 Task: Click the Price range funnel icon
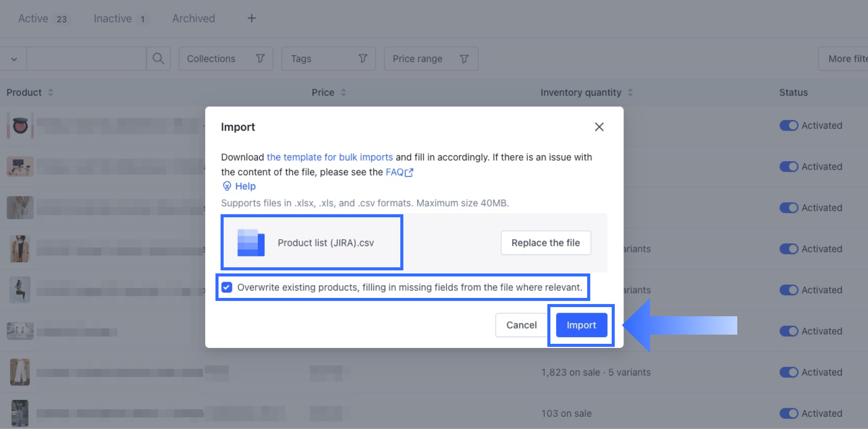click(x=464, y=59)
